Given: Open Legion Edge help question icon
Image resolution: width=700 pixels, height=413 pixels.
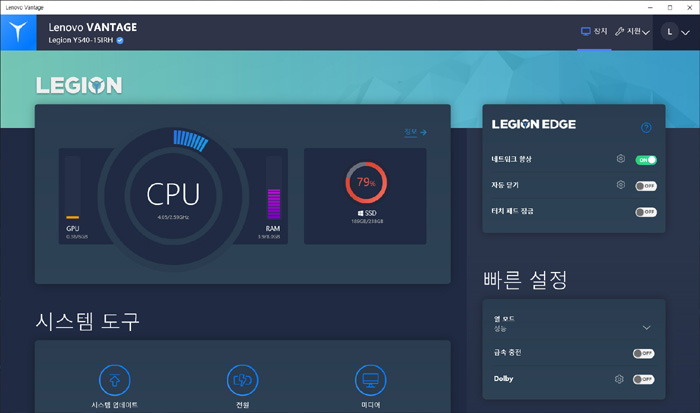Looking at the screenshot, I should (646, 128).
